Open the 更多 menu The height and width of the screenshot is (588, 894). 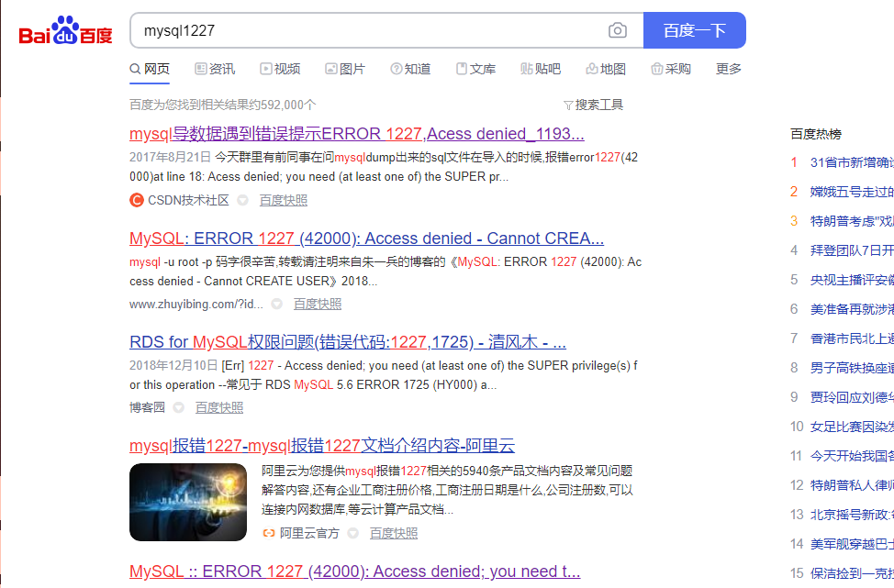click(x=729, y=69)
